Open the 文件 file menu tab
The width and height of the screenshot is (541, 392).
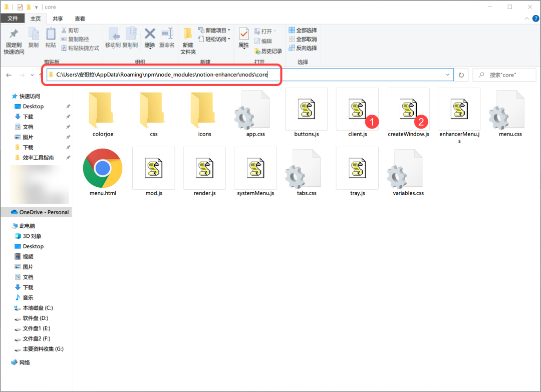pyautogui.click(x=13, y=18)
